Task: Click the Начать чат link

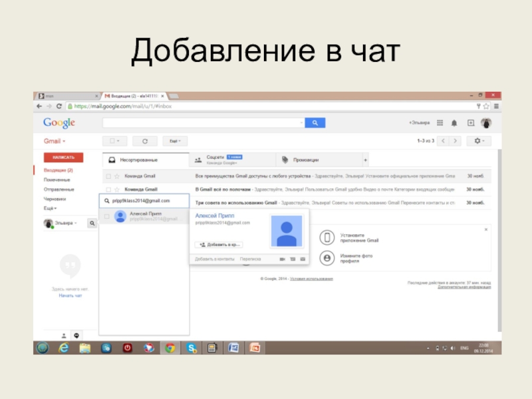Action: [x=70, y=295]
